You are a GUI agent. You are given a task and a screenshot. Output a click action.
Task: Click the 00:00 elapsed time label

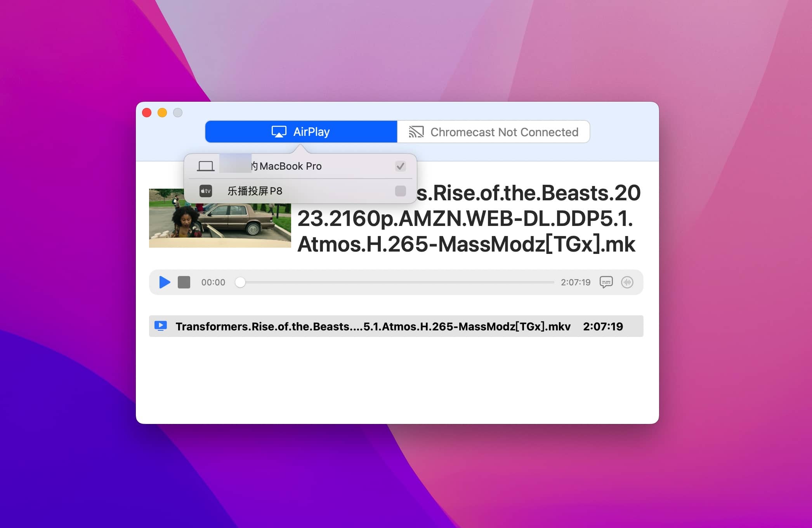click(x=213, y=282)
